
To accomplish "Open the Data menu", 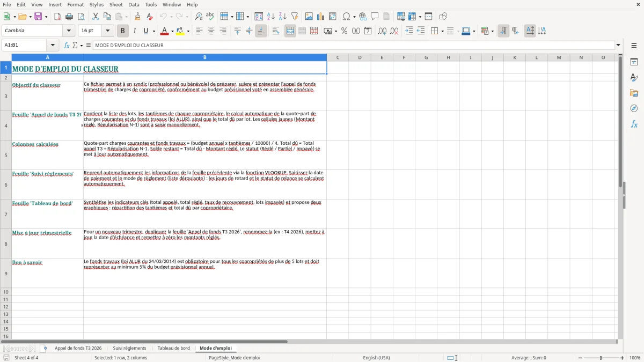I will tap(134, 4).
